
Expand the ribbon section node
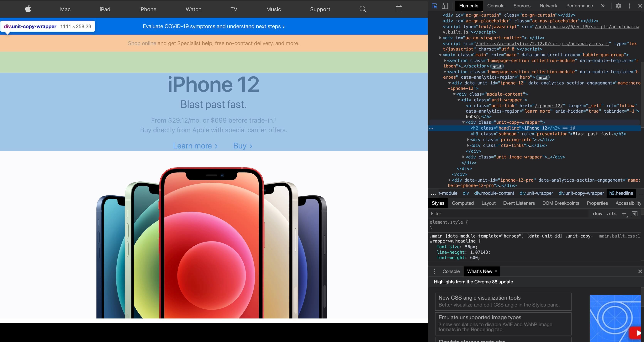pos(445,61)
